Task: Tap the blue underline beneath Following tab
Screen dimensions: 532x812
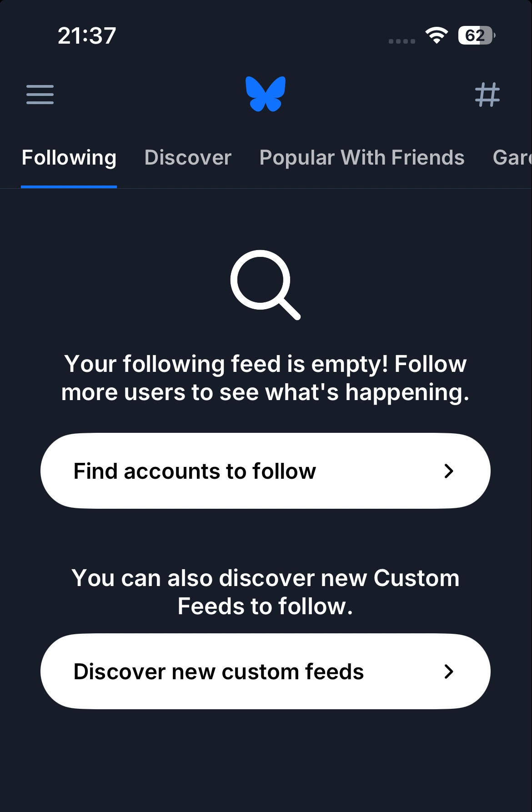Action: coord(69,186)
